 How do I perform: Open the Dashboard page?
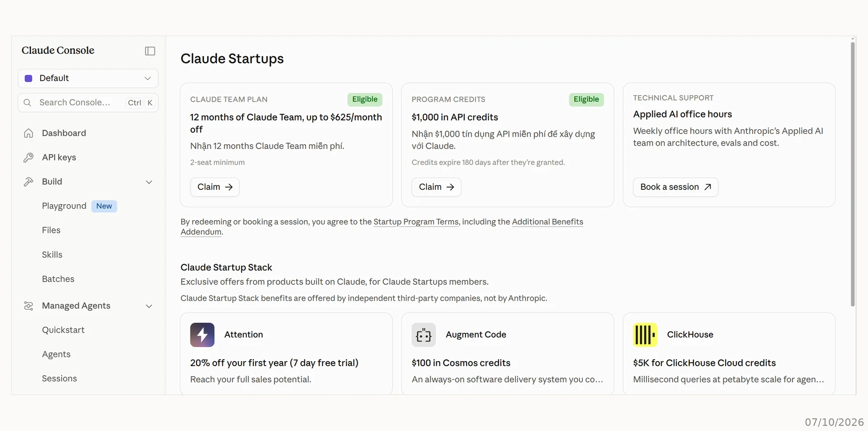[64, 133]
